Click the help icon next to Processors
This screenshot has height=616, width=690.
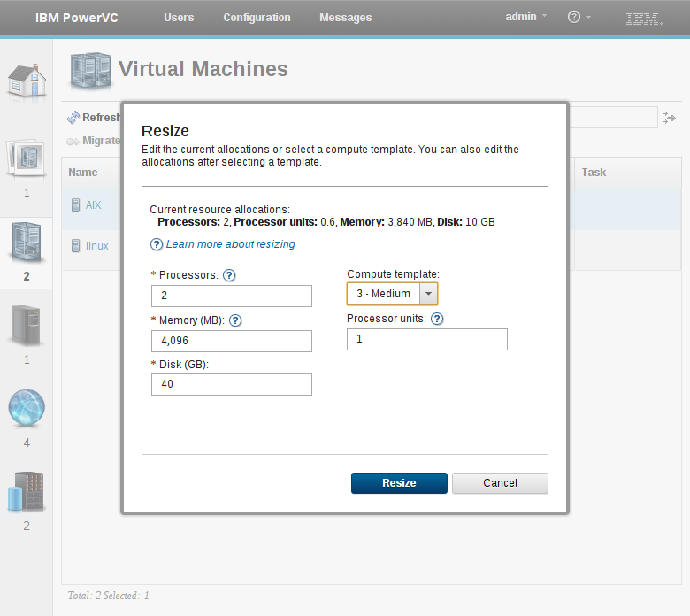click(229, 275)
